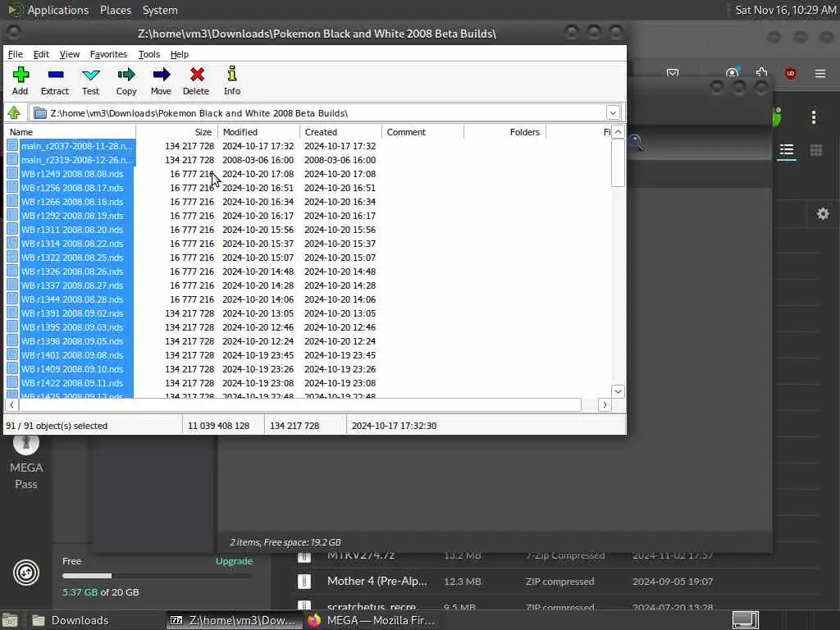Open the File menu

15,54
